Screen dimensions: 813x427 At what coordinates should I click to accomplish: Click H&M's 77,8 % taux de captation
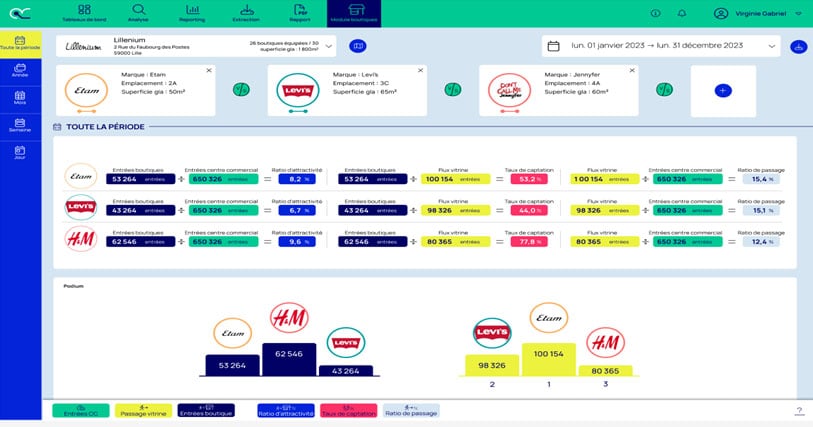click(x=529, y=241)
